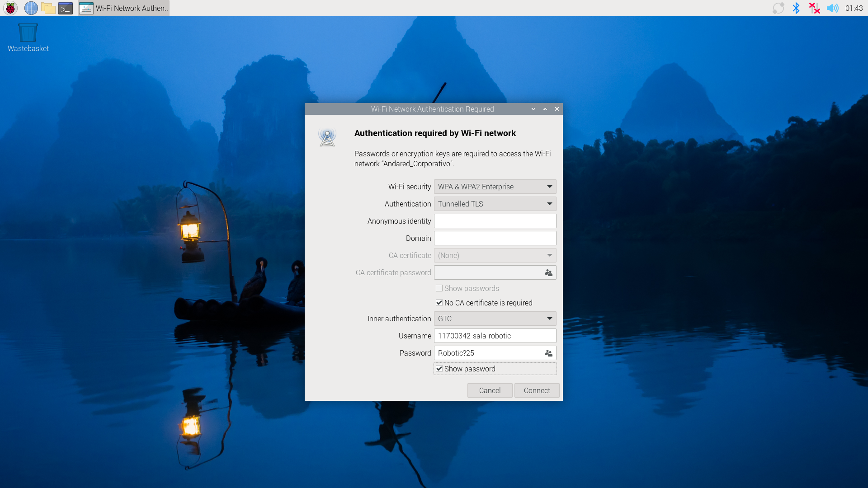Click the Bluetooth tray icon

[796, 8]
